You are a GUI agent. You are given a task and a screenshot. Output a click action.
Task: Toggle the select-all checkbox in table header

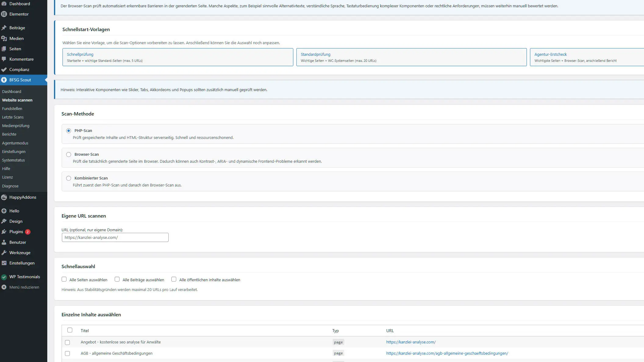pyautogui.click(x=70, y=330)
